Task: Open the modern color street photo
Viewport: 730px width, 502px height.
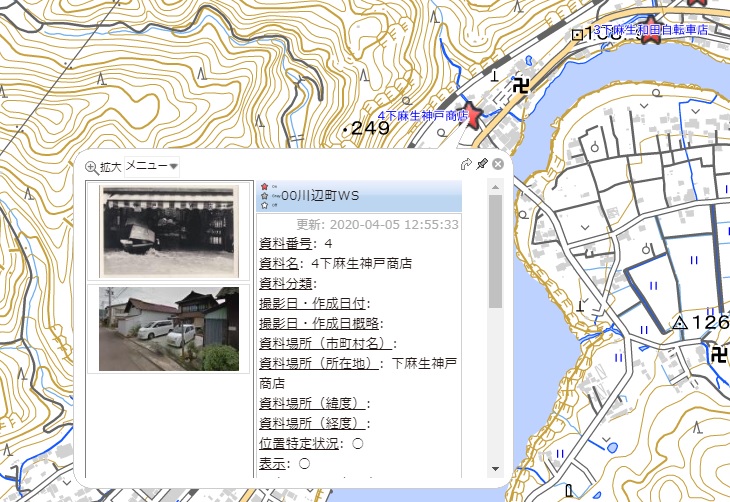Action: [169, 329]
